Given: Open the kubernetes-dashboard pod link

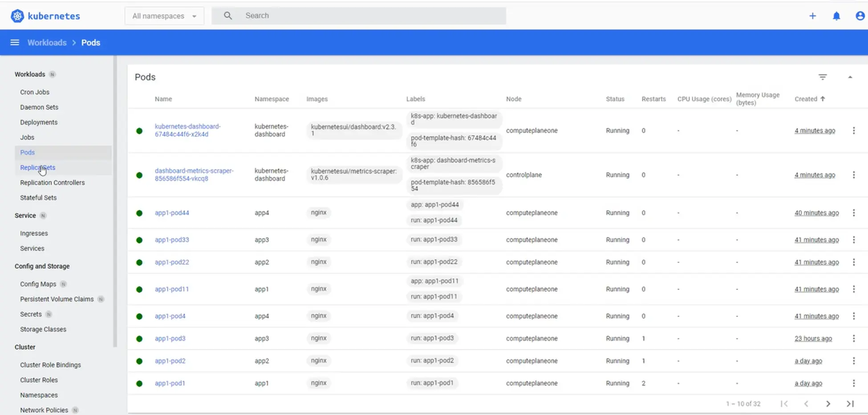Looking at the screenshot, I should [x=187, y=130].
